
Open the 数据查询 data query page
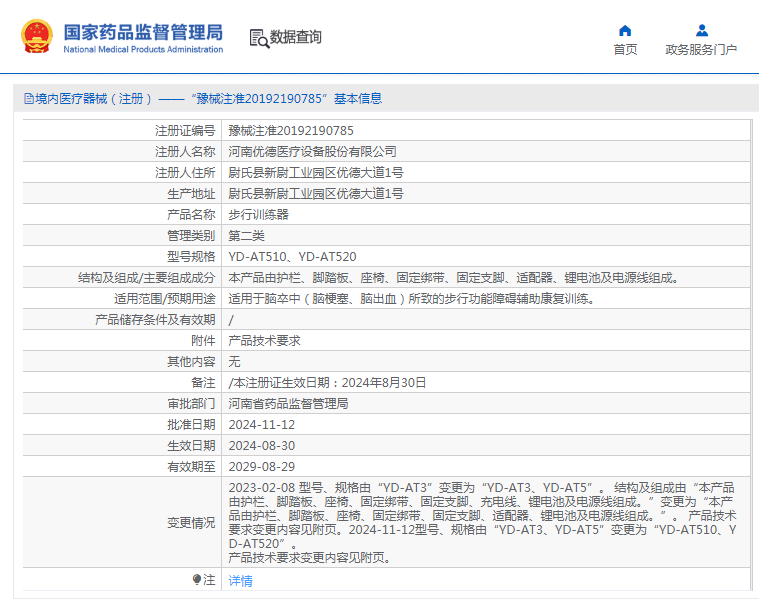(x=295, y=37)
